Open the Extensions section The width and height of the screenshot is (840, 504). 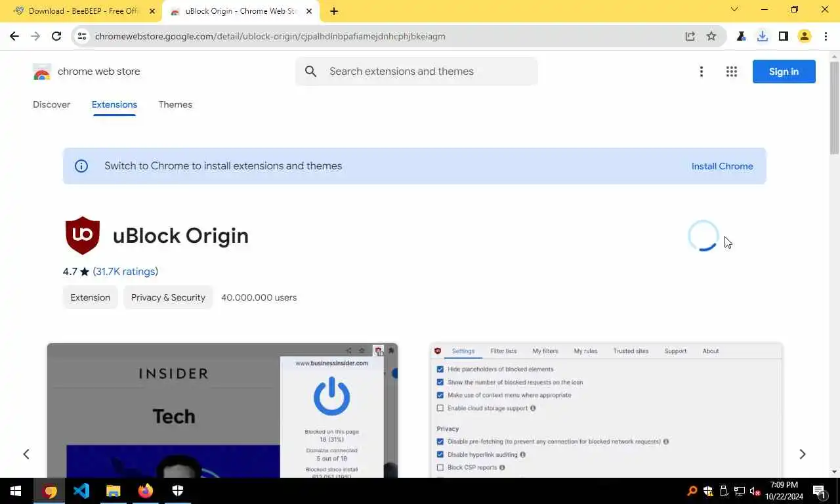coord(114,104)
